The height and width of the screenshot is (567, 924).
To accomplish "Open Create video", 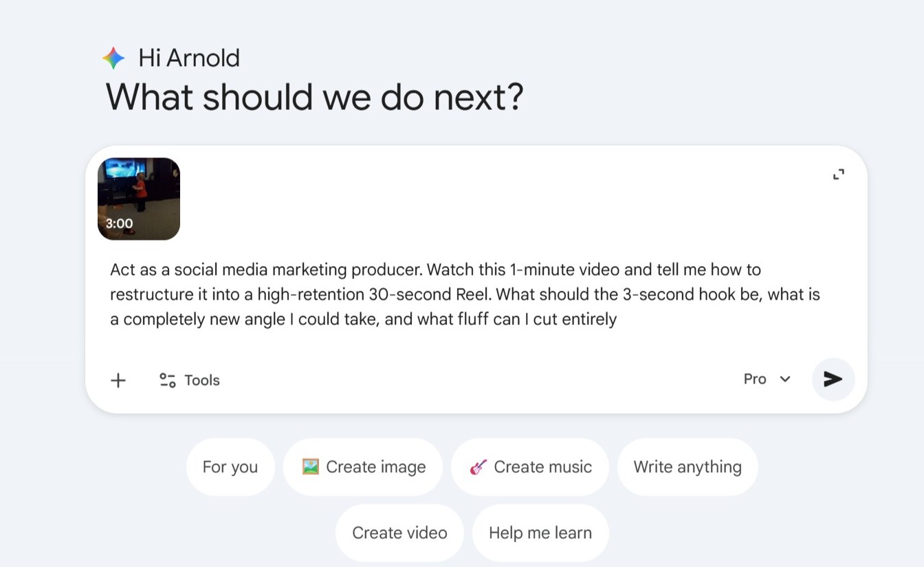I will click(x=399, y=532).
